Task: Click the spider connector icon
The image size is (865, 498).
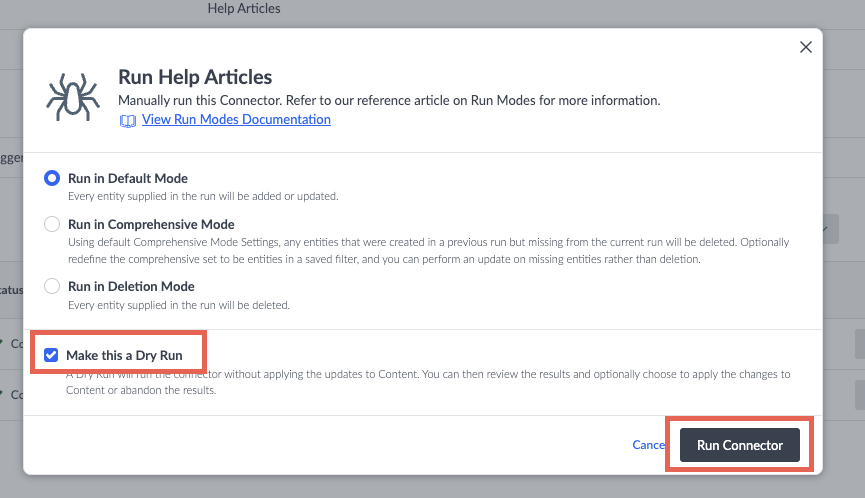Action: coord(73,97)
